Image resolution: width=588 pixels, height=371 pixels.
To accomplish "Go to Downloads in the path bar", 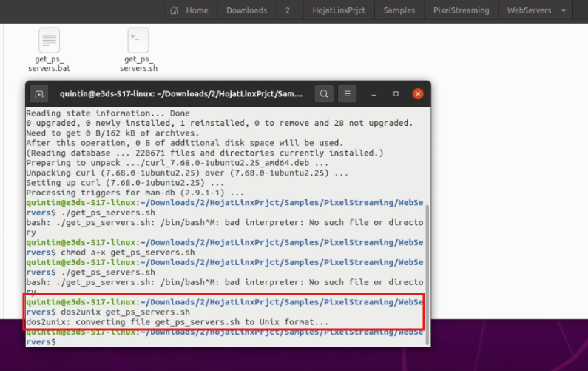I will [x=246, y=10].
